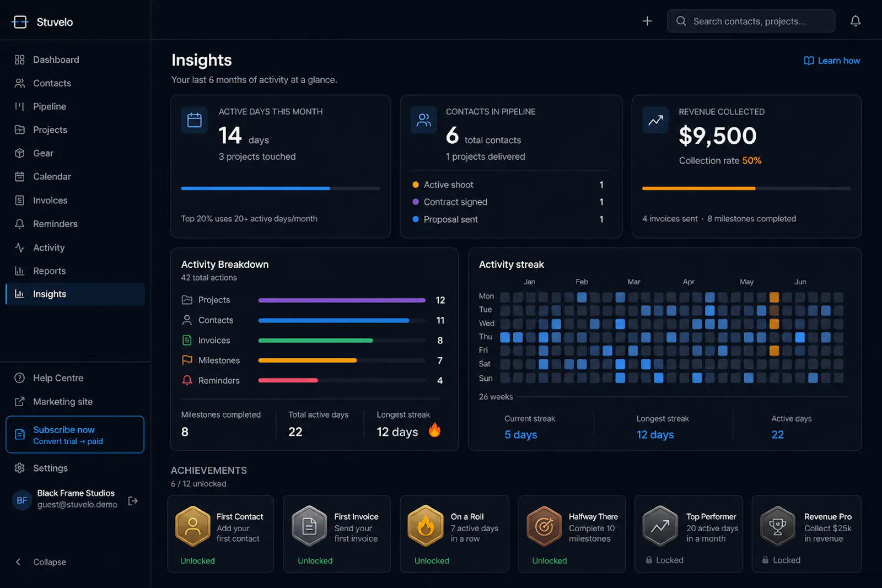882x588 pixels.
Task: Click the Milestones flag icon in Activity Breakdown
Action: pyautogui.click(x=187, y=360)
